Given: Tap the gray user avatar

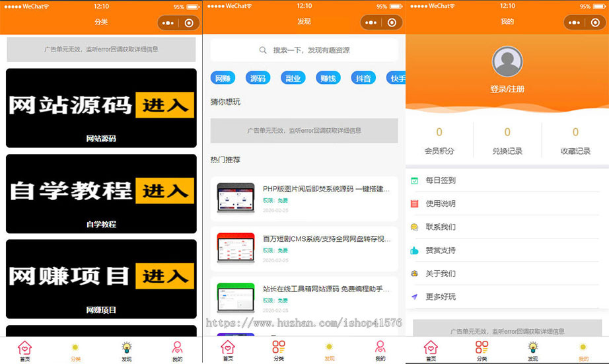Looking at the screenshot, I should click(x=507, y=61).
